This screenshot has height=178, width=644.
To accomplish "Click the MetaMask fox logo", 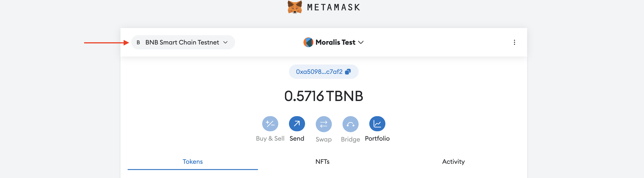I will [x=295, y=7].
